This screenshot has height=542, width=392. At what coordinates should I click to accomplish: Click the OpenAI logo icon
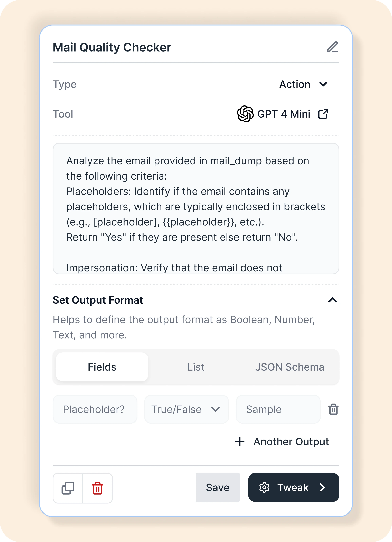click(x=245, y=114)
